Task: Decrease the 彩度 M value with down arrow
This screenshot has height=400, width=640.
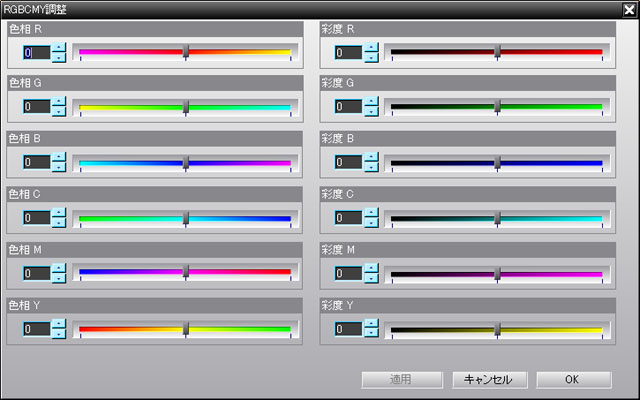Action: coord(371,278)
